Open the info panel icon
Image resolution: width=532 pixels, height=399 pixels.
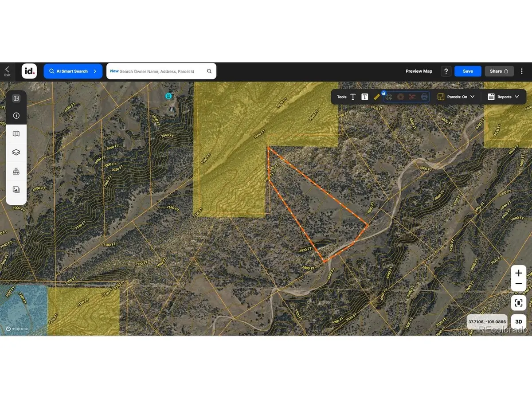pos(16,115)
